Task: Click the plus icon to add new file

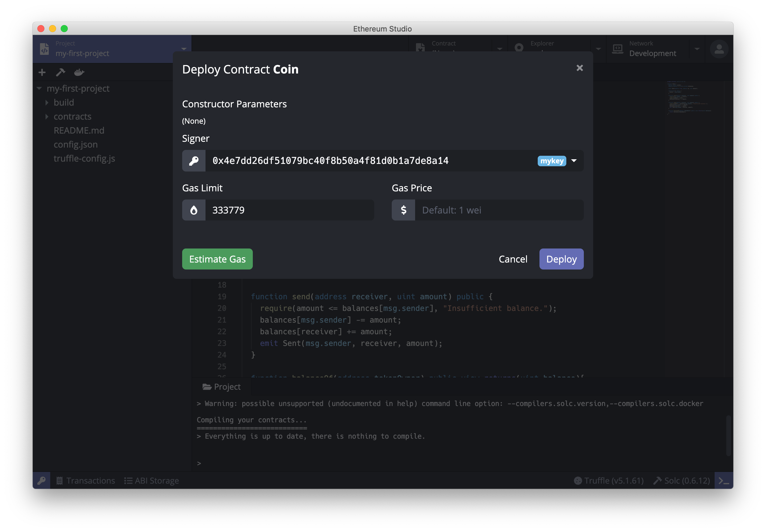Action: tap(42, 72)
